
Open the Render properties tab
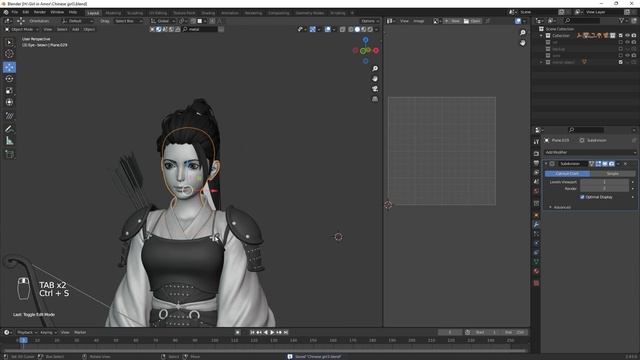coord(536,153)
